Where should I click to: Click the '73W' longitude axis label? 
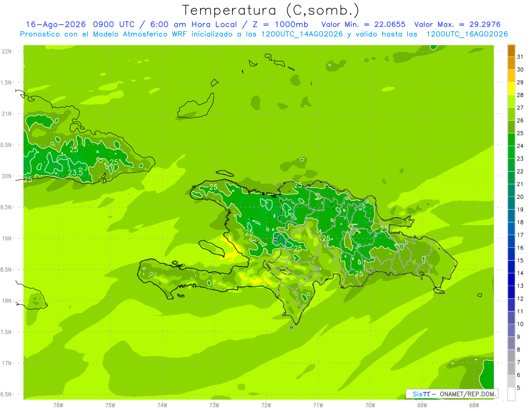click(x=214, y=405)
